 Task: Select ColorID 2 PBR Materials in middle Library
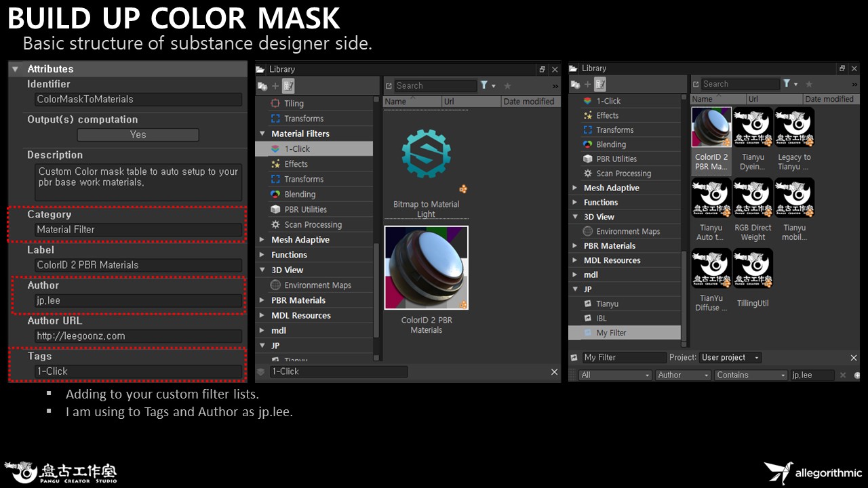(x=427, y=268)
